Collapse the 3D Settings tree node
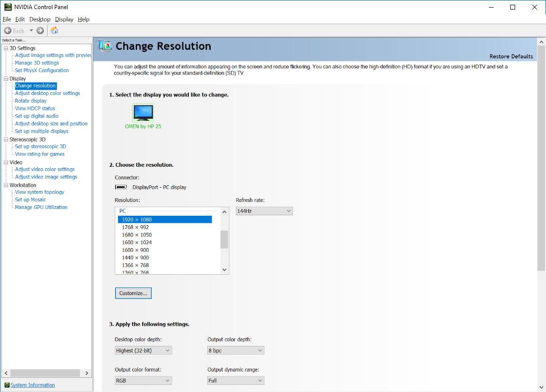This screenshot has height=392, width=546. (6, 48)
